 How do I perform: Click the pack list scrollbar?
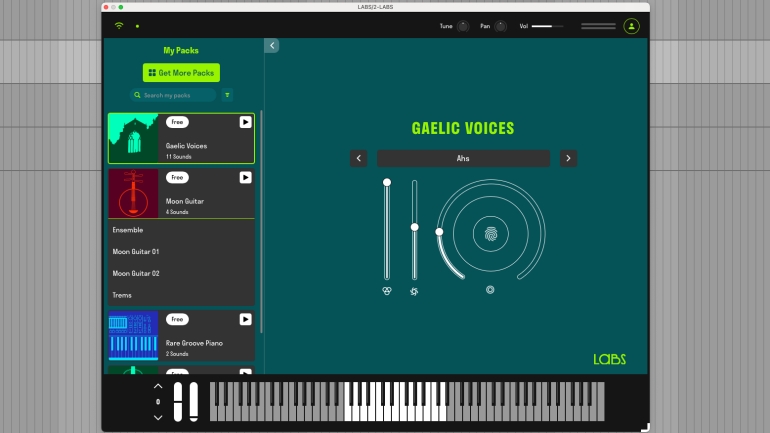click(x=261, y=222)
